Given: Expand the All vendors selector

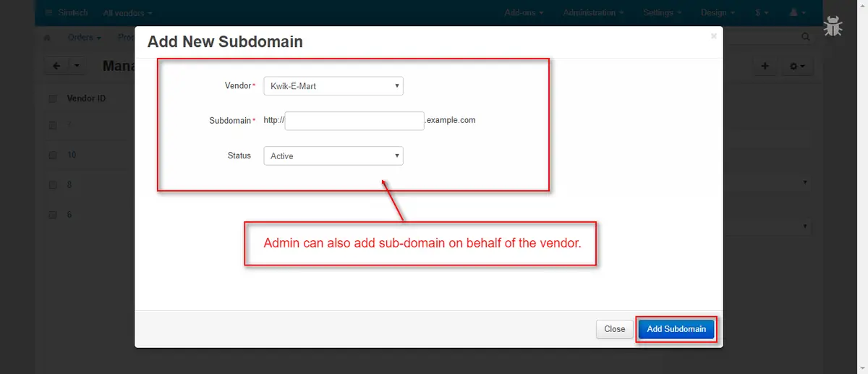Looking at the screenshot, I should click(x=127, y=13).
